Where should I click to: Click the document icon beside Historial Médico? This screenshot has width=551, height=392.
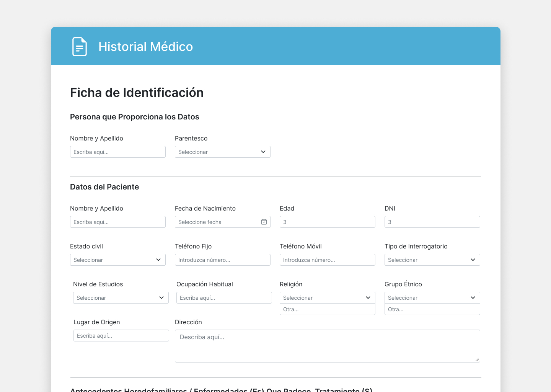(80, 47)
